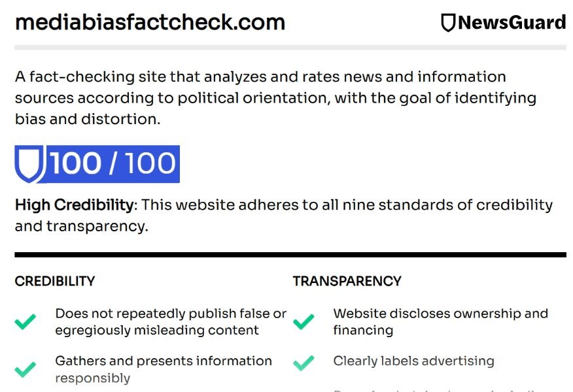Viewport: 573px width, 392px height.
Task: Click the checkmark next to Clearly labels advertising
Action: tap(304, 361)
